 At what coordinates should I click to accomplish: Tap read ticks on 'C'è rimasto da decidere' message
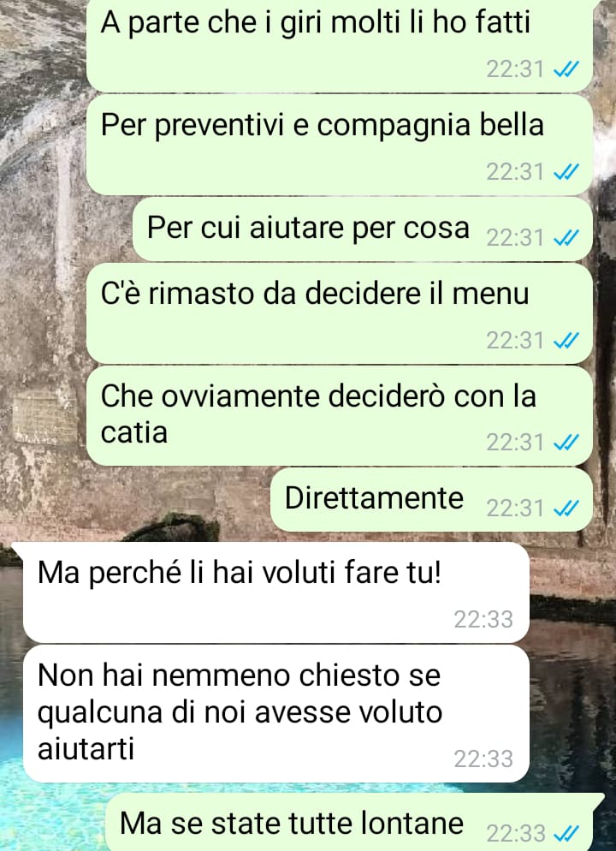tap(566, 341)
